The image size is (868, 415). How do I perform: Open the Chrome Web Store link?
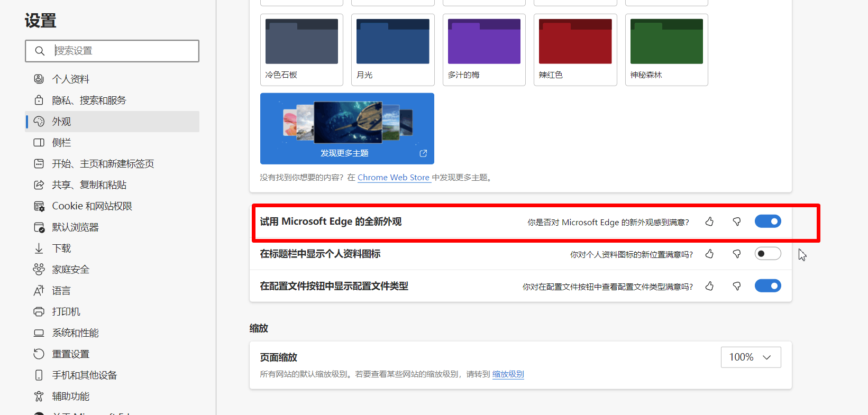[x=394, y=178]
